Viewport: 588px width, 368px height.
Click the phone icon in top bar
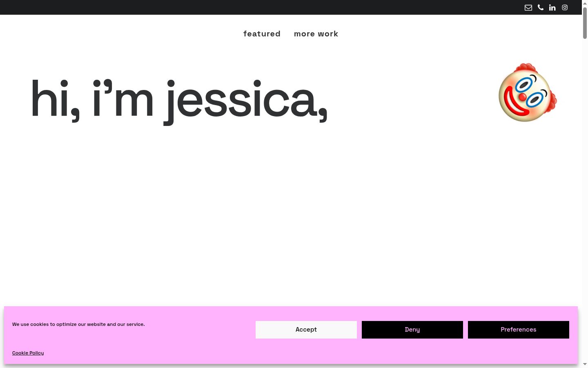point(541,7)
